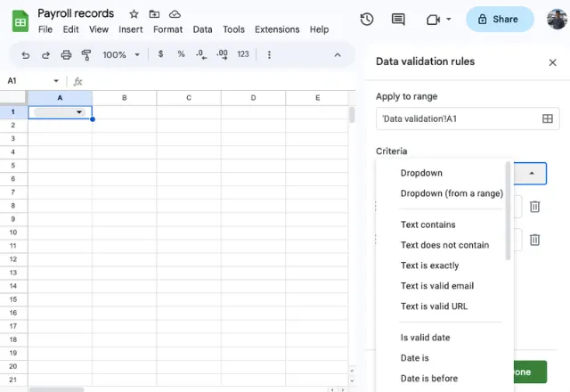
Task: Click the undo arrow icon
Action: pos(26,54)
